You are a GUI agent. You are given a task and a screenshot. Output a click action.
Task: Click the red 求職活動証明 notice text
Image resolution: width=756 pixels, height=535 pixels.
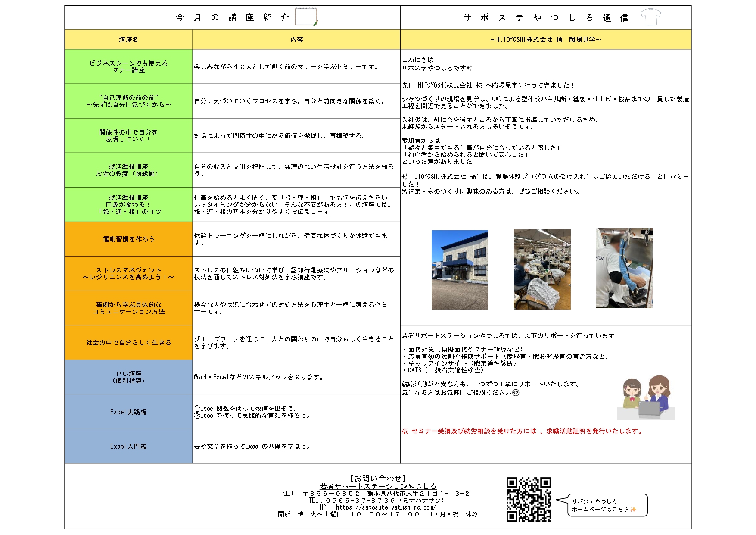pos(522,431)
